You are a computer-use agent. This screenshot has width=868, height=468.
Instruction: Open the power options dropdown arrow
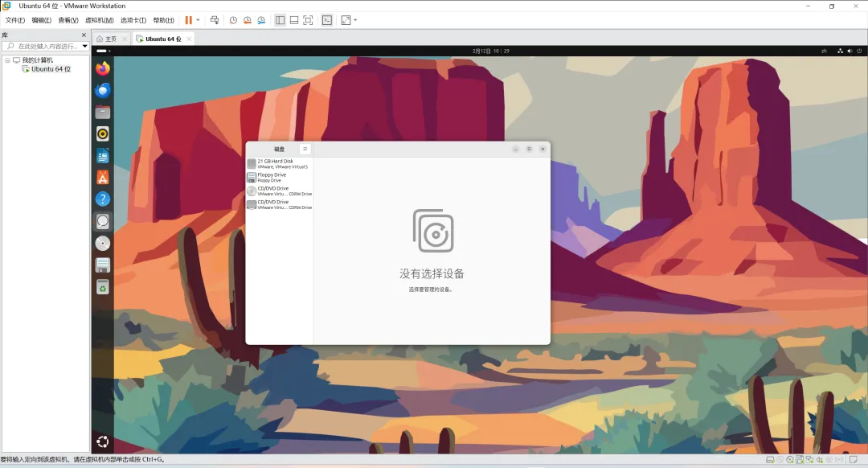[x=198, y=20]
